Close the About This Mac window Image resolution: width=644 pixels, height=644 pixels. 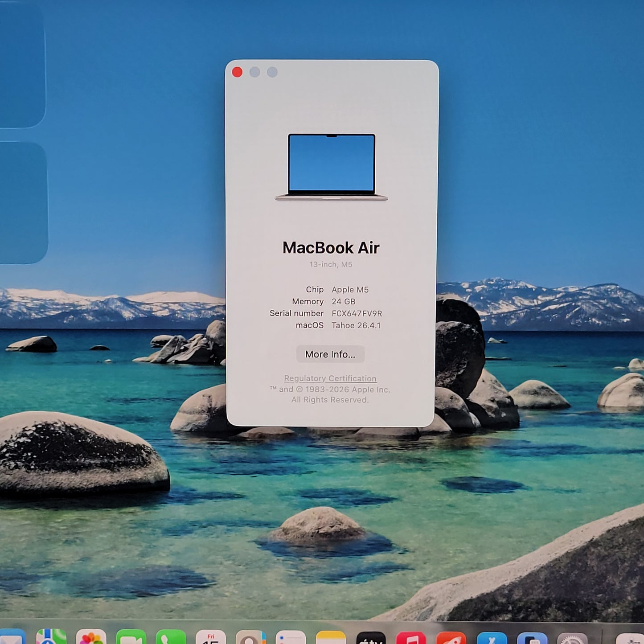[237, 72]
